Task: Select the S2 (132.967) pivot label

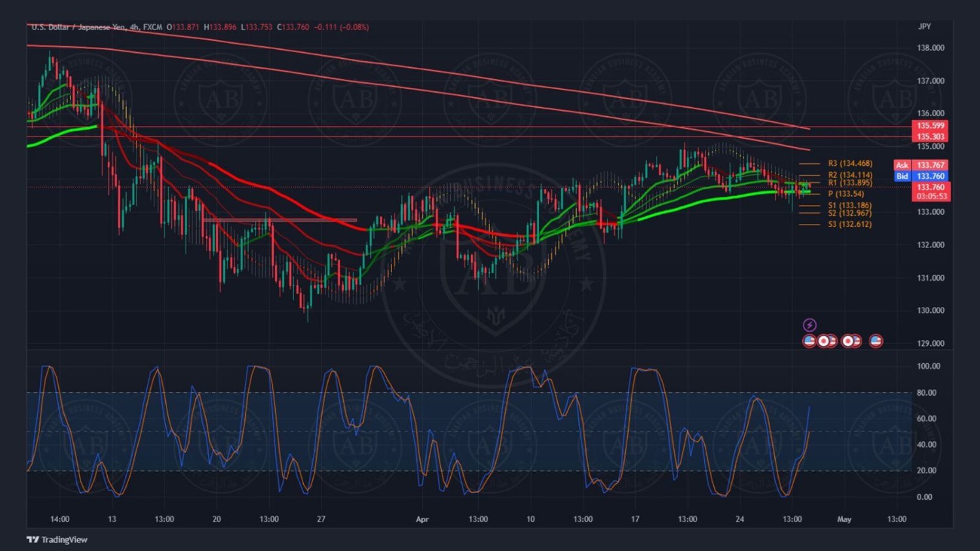Action: [x=850, y=213]
